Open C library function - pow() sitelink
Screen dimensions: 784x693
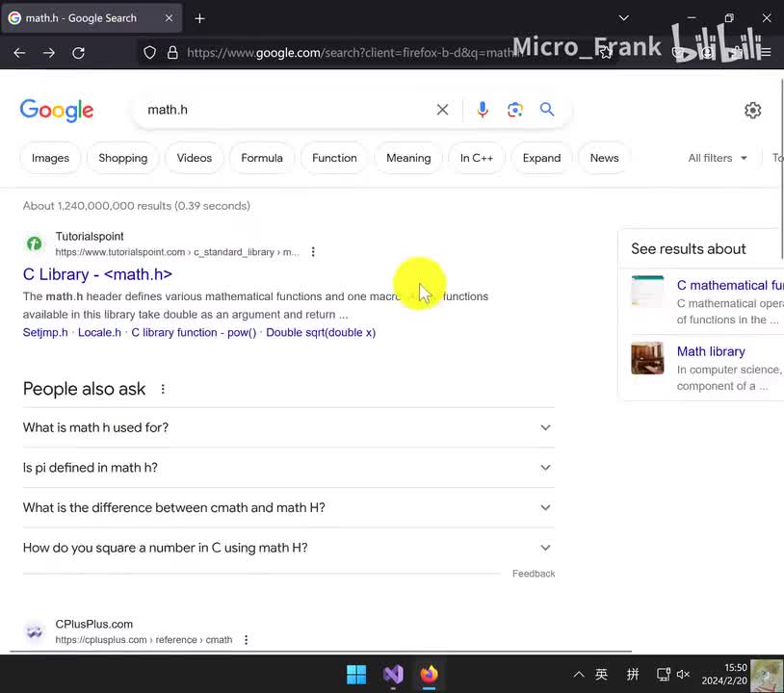194,332
